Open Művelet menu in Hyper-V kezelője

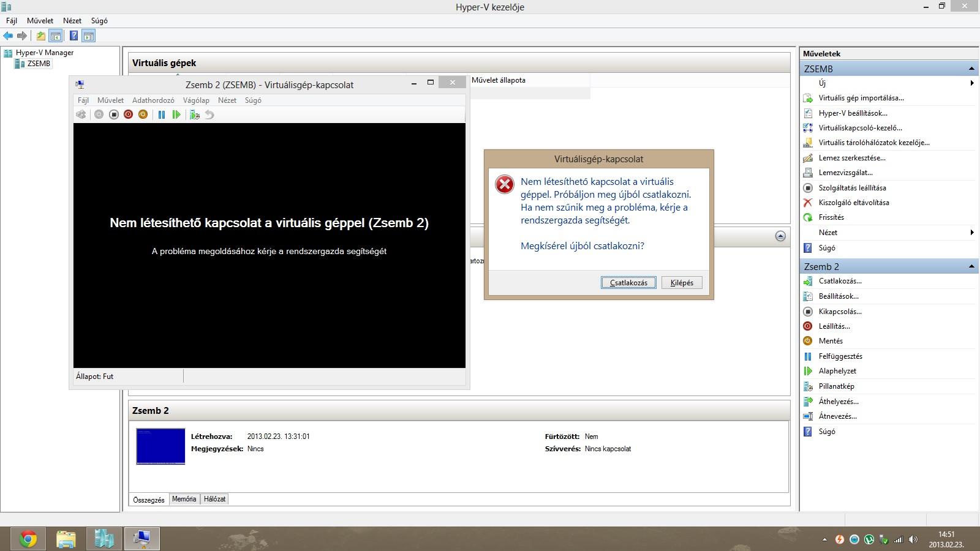[40, 21]
